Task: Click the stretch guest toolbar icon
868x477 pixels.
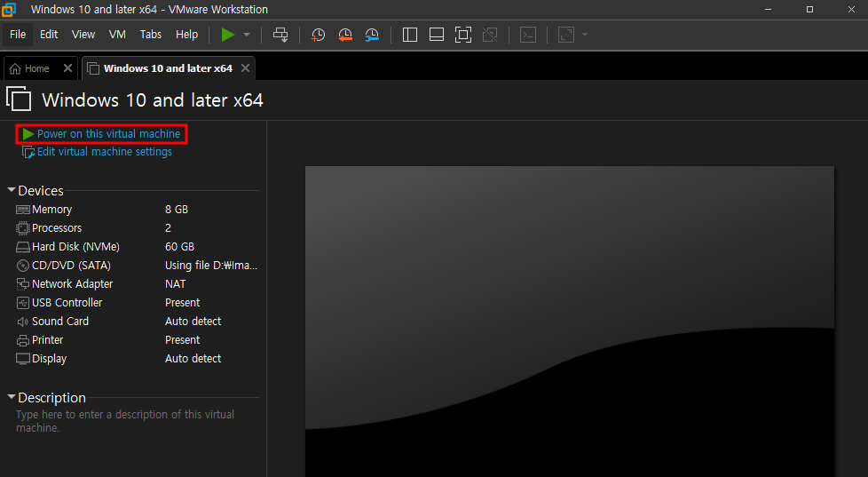Action: pyautogui.click(x=565, y=35)
